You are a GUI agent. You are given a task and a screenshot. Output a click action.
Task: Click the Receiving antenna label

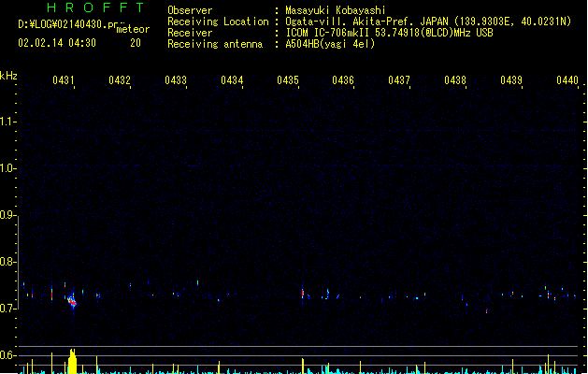coord(215,44)
